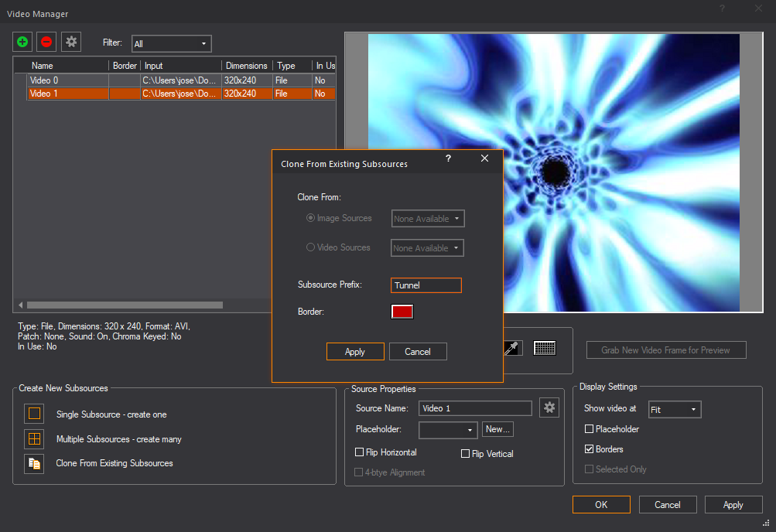Select the Video 0 row in list
776x532 pixels.
point(44,80)
